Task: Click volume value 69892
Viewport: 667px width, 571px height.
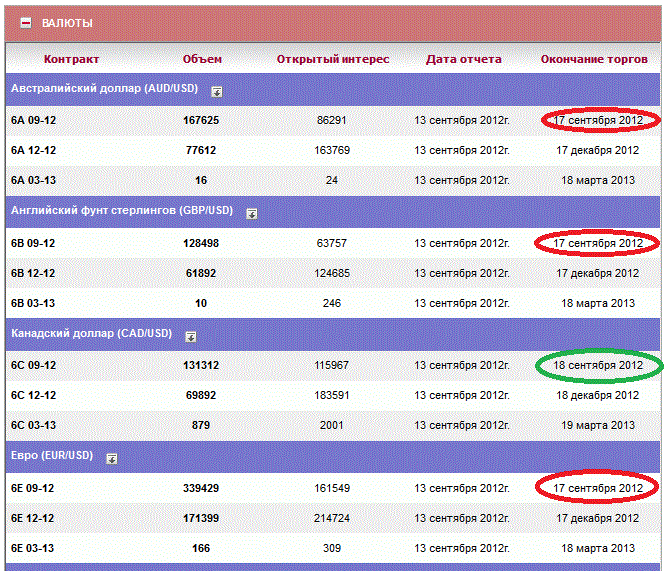Action: click(201, 395)
